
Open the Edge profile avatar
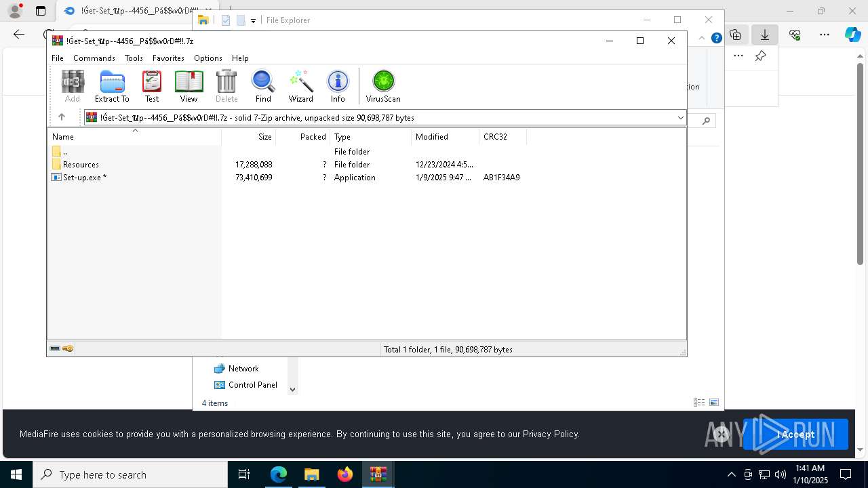point(15,11)
